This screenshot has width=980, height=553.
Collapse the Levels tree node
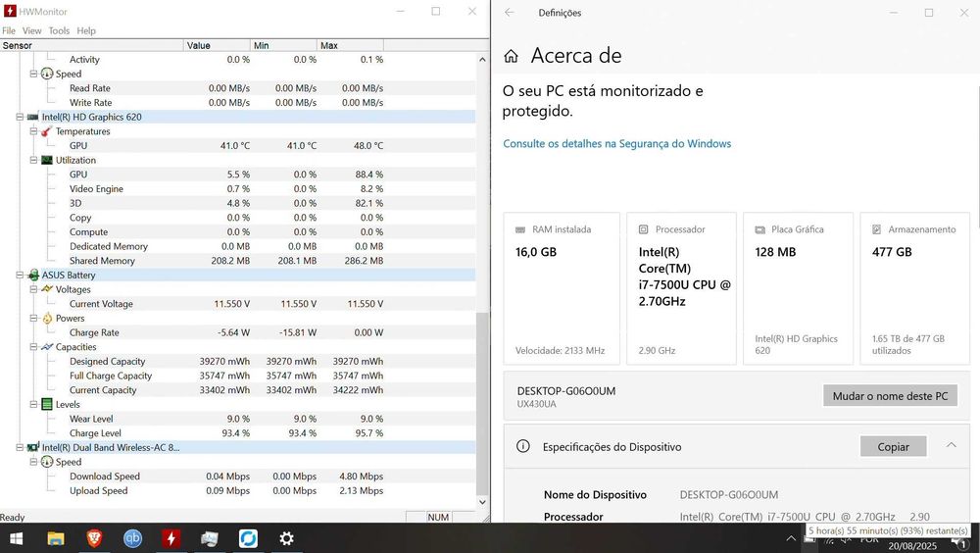click(33, 405)
